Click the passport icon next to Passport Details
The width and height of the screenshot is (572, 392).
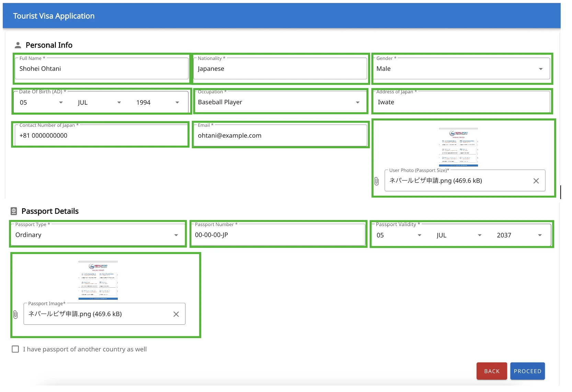pyautogui.click(x=14, y=211)
